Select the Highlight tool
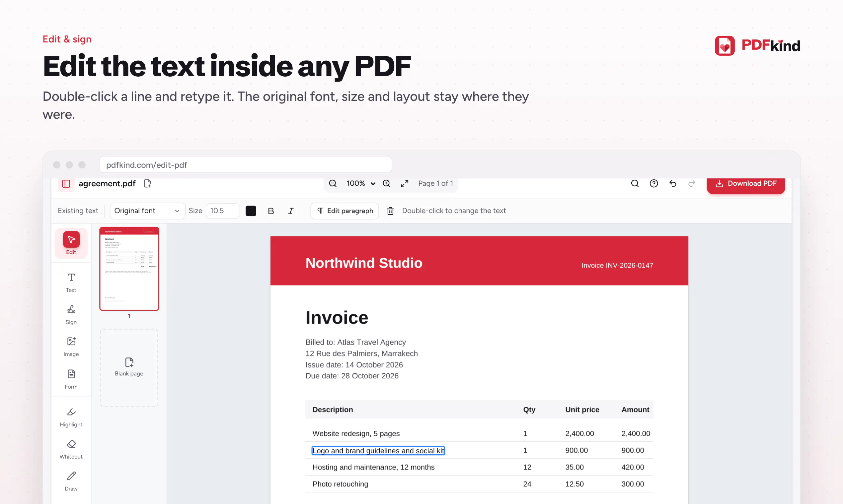 [71, 417]
